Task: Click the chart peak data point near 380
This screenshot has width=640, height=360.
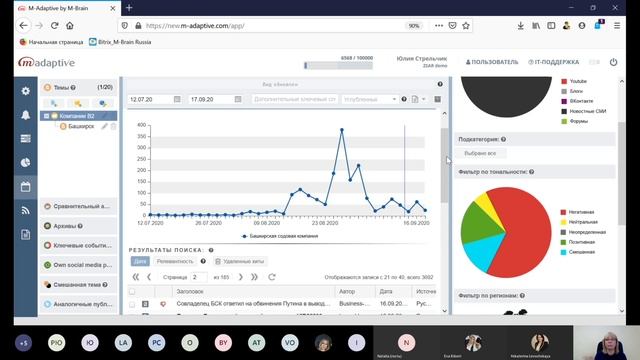Action: (342, 130)
